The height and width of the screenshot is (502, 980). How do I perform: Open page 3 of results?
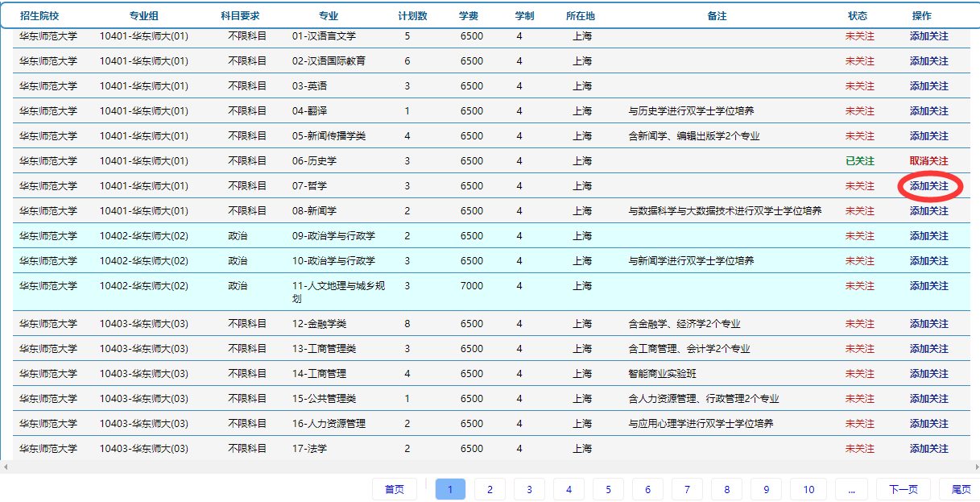click(x=529, y=489)
